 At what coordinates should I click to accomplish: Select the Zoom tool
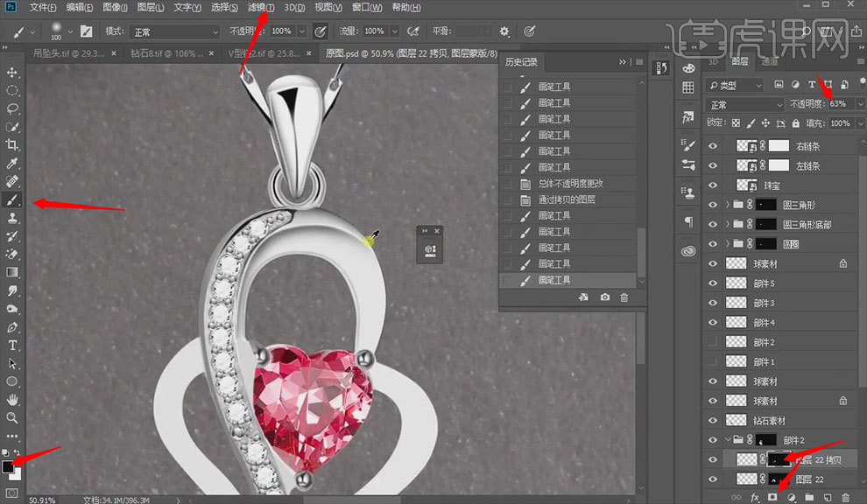13,417
